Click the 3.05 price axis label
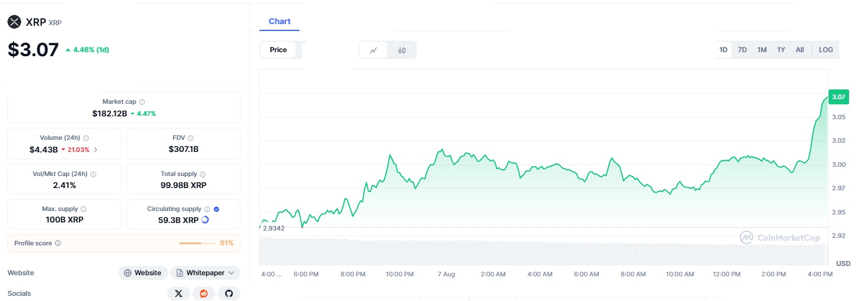This screenshot has height=301, width=868. click(839, 117)
